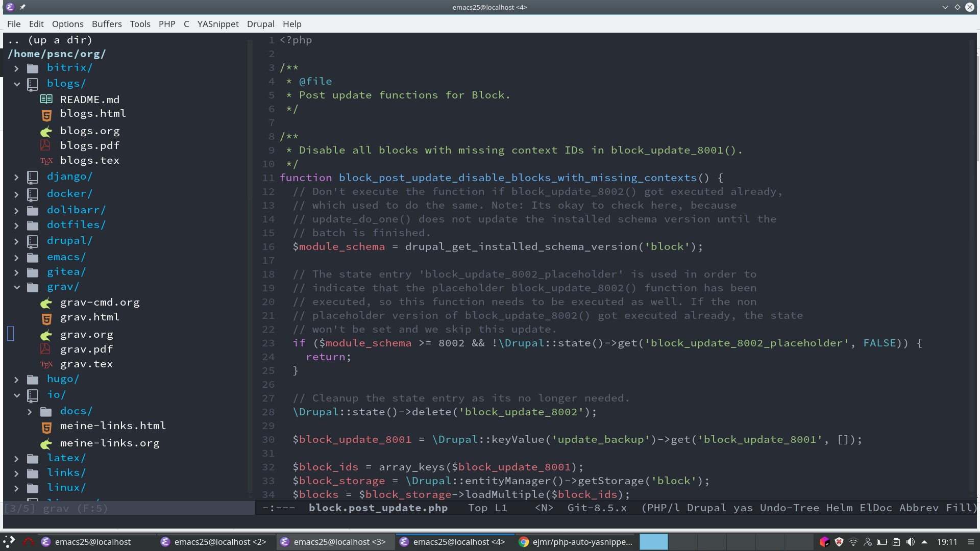Click the org icon beside grav-cmd.org
Screen dimensions: 980x551
(46, 303)
